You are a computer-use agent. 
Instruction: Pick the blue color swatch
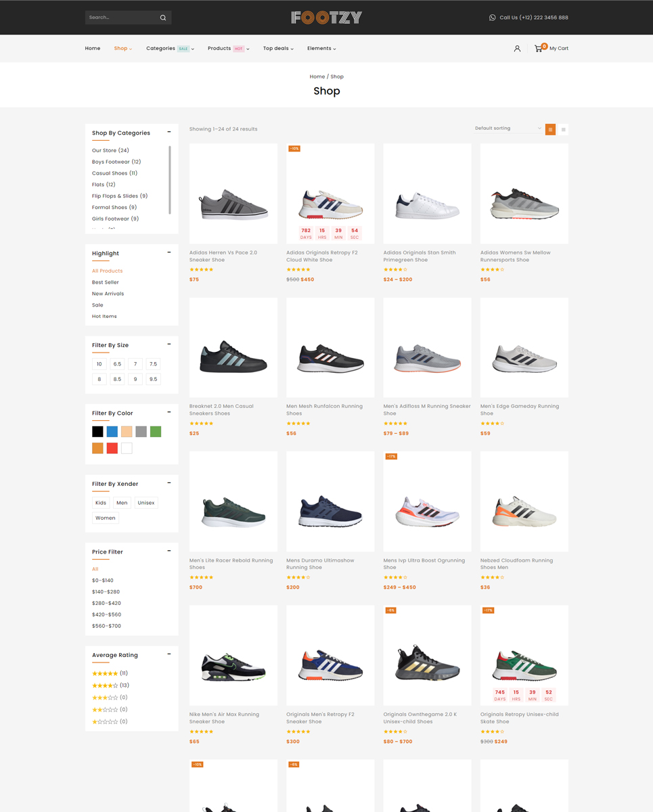click(x=112, y=432)
